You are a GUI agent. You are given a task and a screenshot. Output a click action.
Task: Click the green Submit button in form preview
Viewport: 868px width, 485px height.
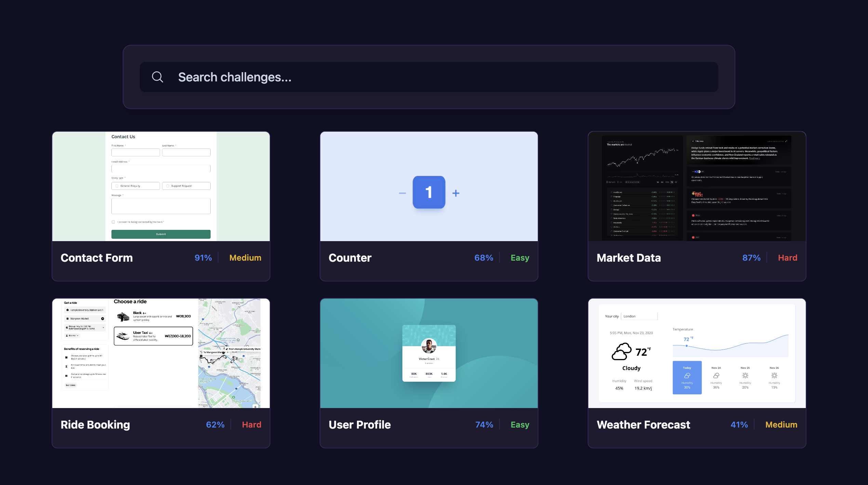click(161, 234)
